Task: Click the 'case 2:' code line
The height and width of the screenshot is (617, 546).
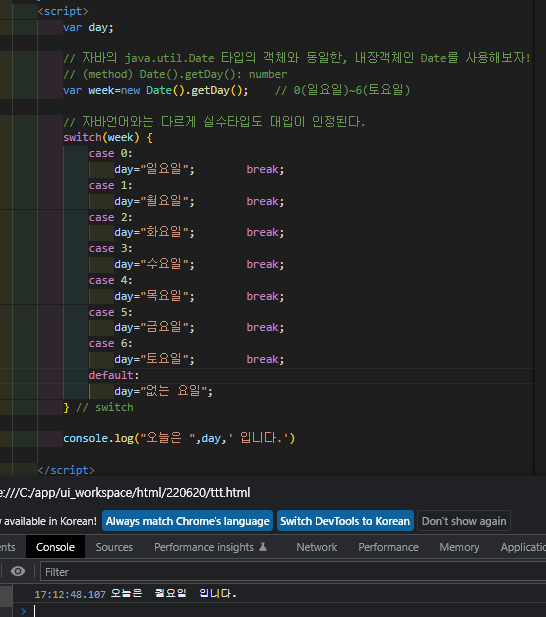Action: pyautogui.click(x=111, y=217)
